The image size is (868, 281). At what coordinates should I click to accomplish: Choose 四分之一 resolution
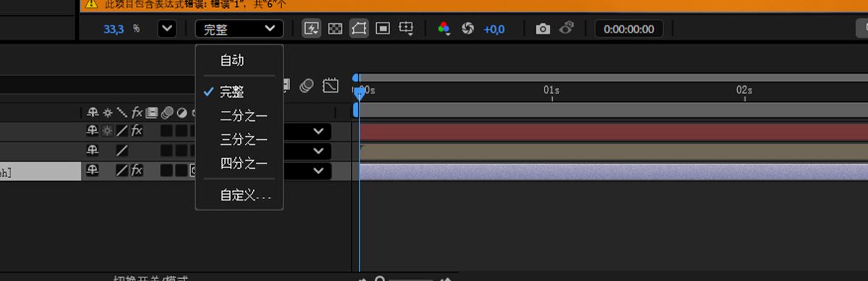coord(239,163)
